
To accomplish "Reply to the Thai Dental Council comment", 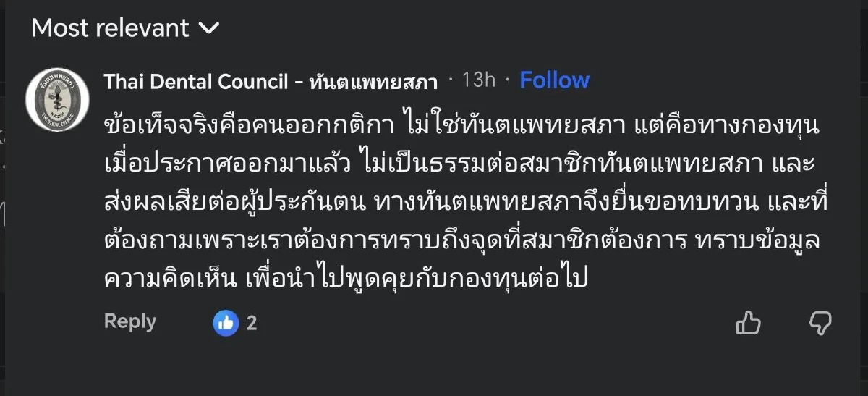I will (x=130, y=321).
